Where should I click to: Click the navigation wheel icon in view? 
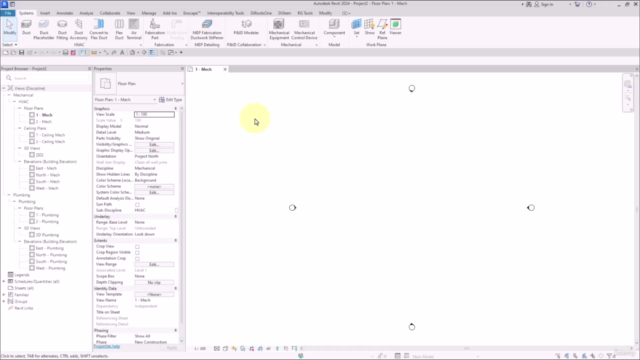pyautogui.click(x=628, y=84)
